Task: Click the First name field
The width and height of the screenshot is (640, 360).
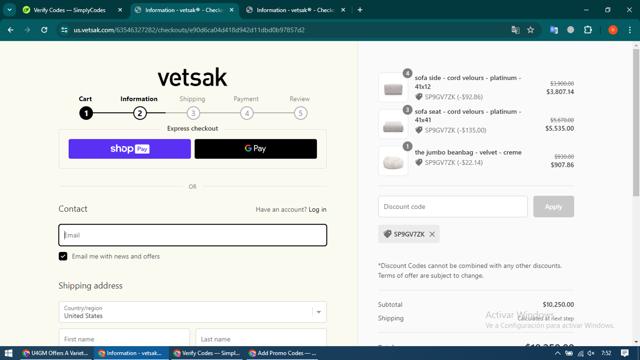Action: click(x=124, y=338)
